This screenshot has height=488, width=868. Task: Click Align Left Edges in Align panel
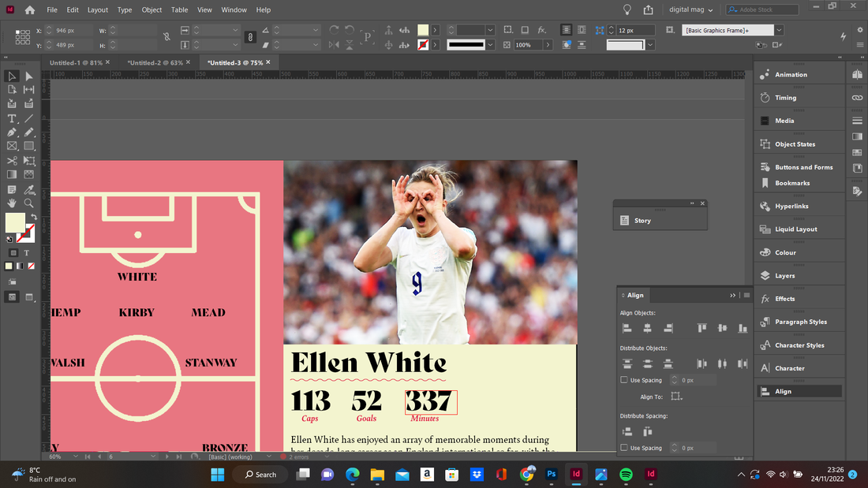click(x=627, y=328)
